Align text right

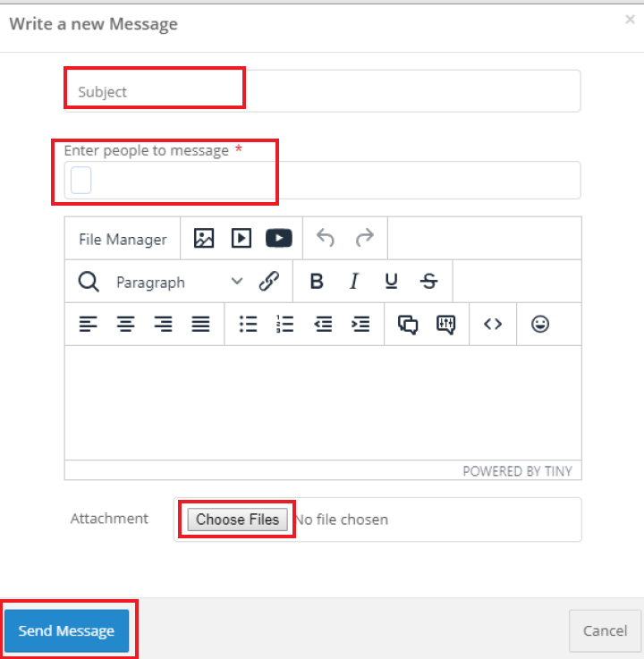tap(163, 324)
